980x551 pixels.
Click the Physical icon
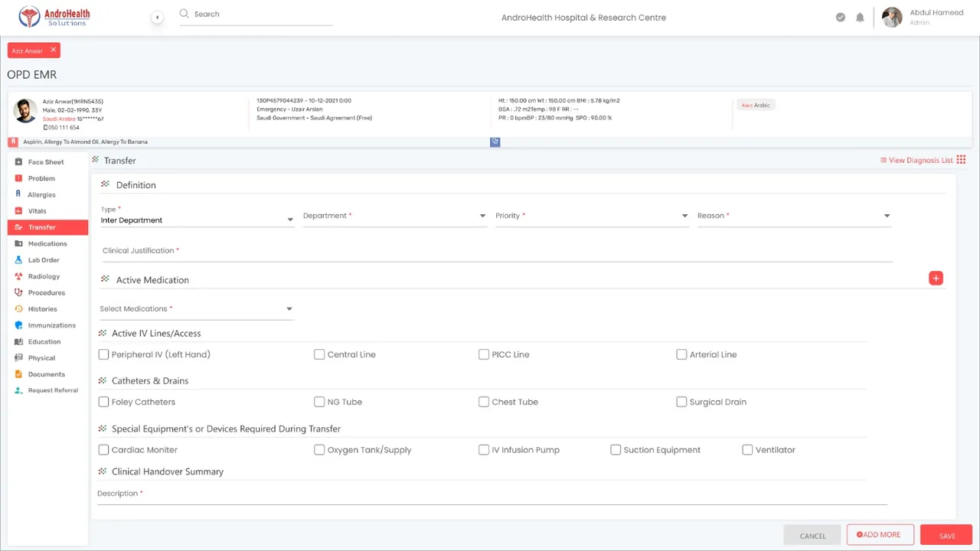[x=19, y=358]
